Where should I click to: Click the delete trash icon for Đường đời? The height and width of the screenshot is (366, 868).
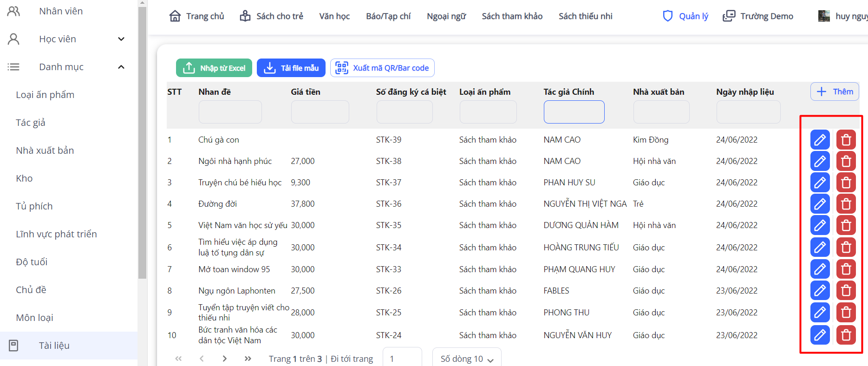[846, 204]
